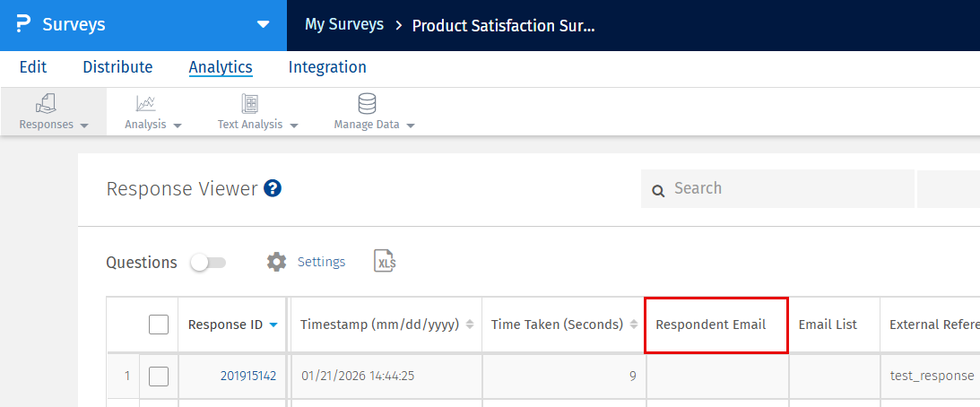The image size is (980, 407).
Task: Go to My Surveys breadcrumb
Action: click(343, 25)
